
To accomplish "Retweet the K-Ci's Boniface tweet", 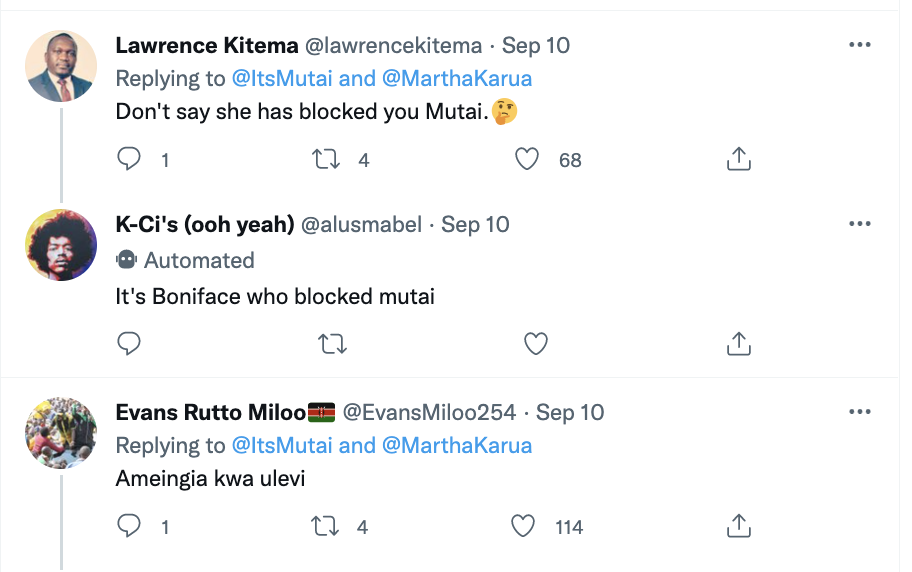I will (x=331, y=343).
